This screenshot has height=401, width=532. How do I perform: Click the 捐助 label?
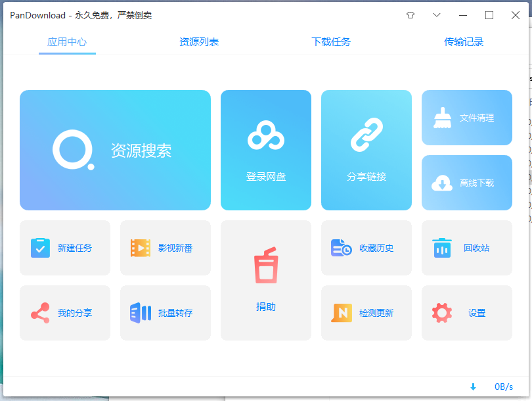point(266,307)
